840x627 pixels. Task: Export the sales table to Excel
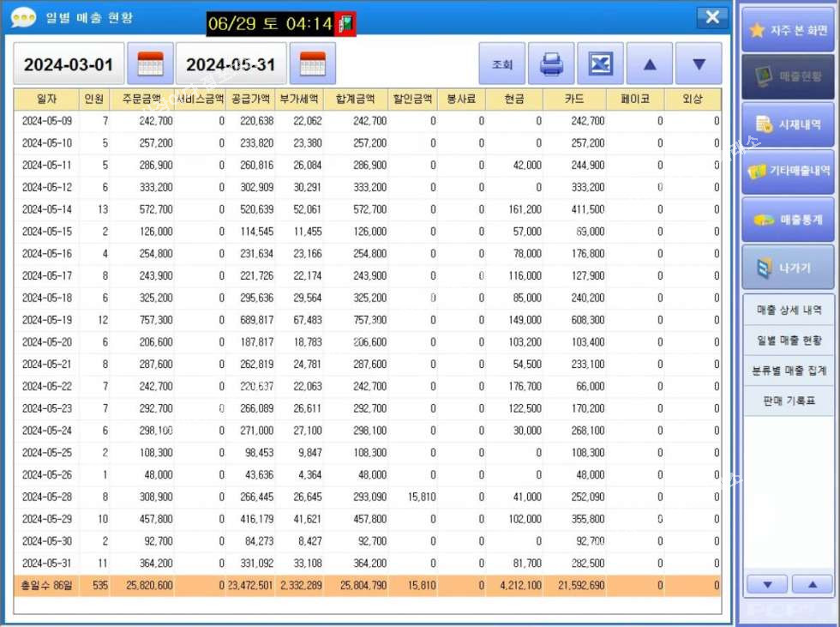pos(601,63)
